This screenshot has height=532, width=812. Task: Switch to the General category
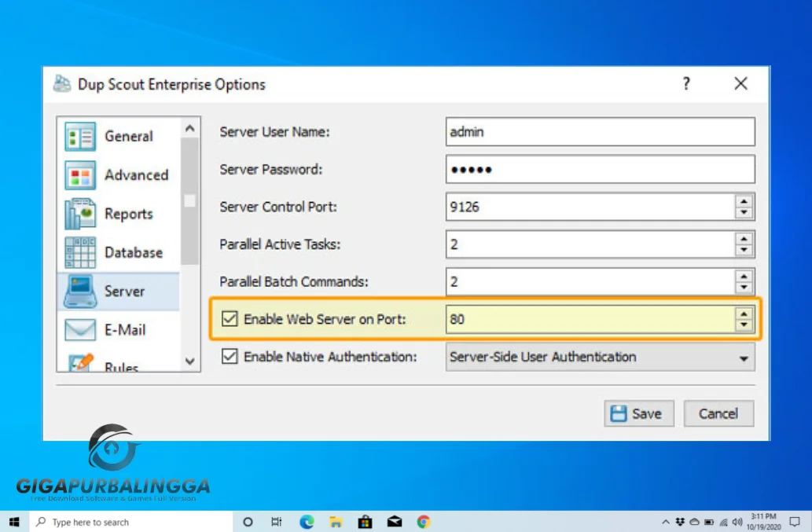pyautogui.click(x=119, y=136)
